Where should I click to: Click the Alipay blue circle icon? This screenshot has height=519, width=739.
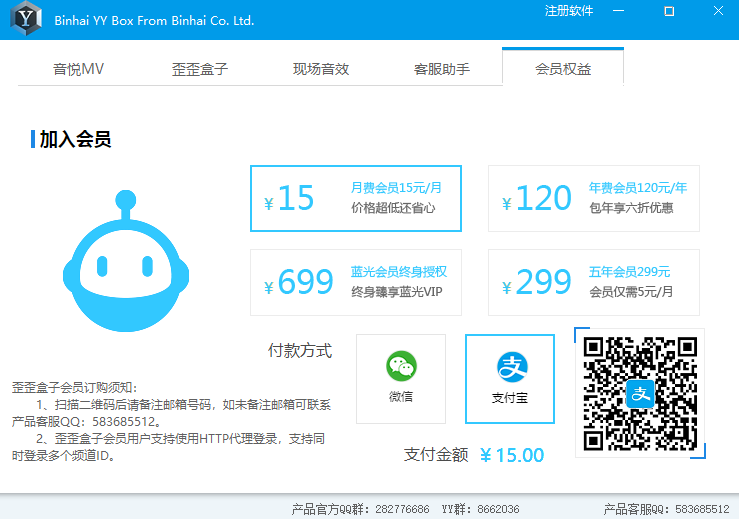click(512, 367)
